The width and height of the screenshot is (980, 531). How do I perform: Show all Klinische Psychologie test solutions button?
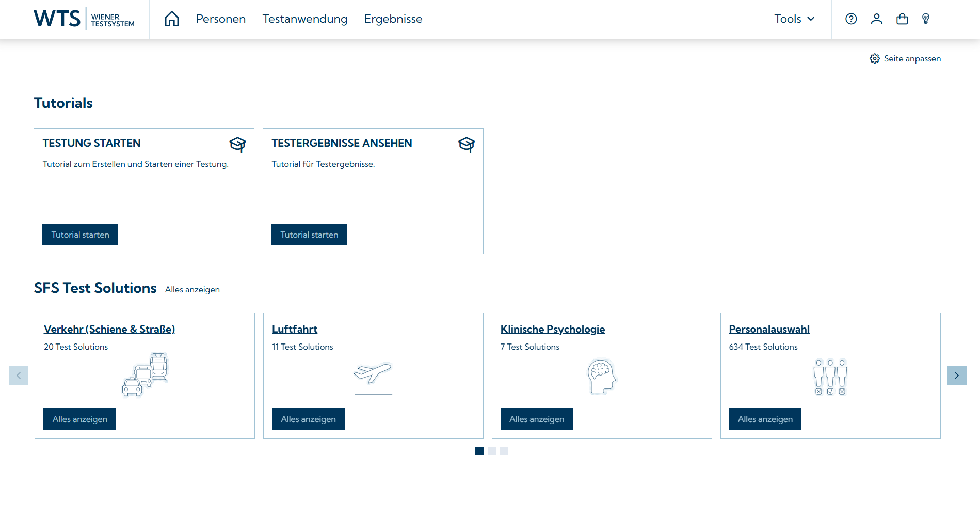[x=537, y=419]
